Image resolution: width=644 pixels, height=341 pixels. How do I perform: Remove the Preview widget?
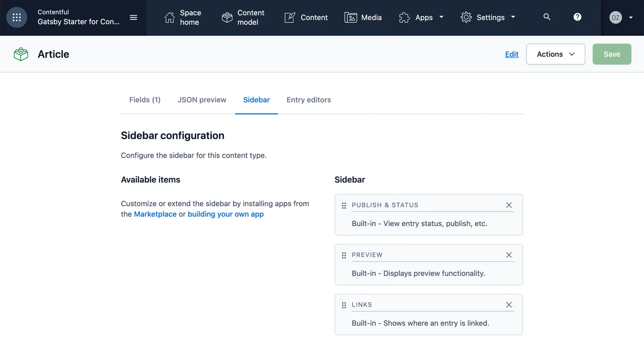(509, 255)
